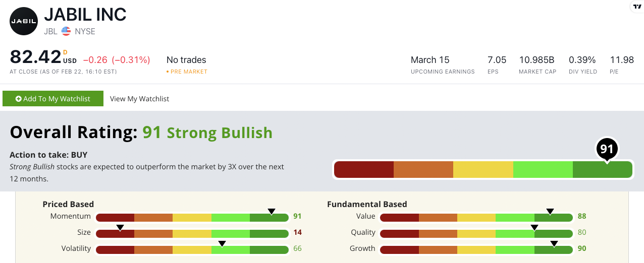Open the View My Watchlist link
This screenshot has height=263, width=644.
point(139,99)
